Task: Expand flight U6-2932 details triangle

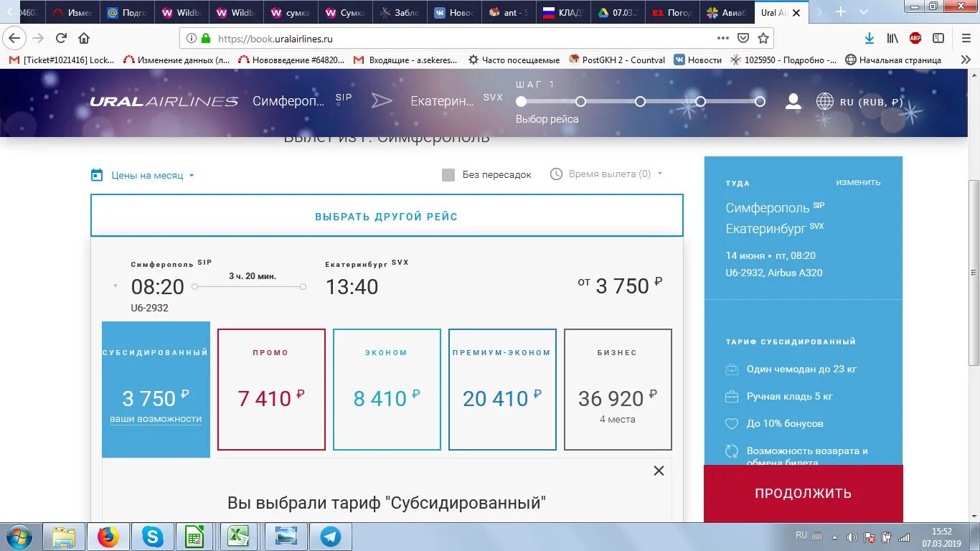Action: click(x=115, y=286)
